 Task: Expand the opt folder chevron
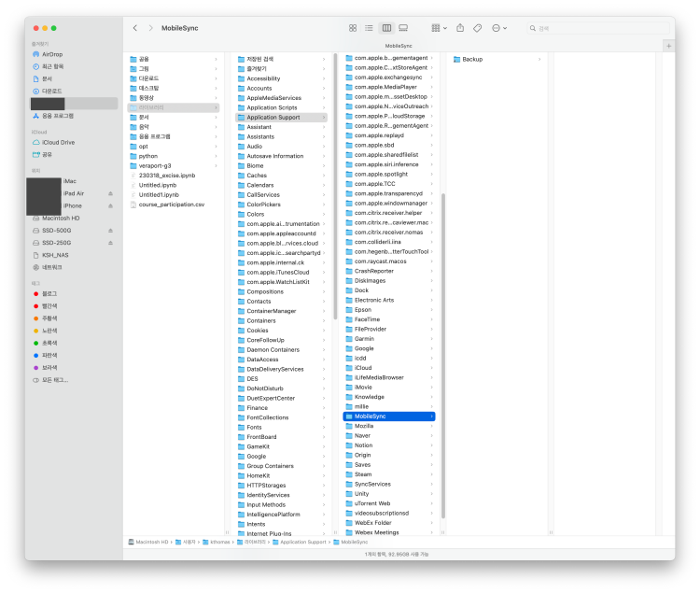216,147
